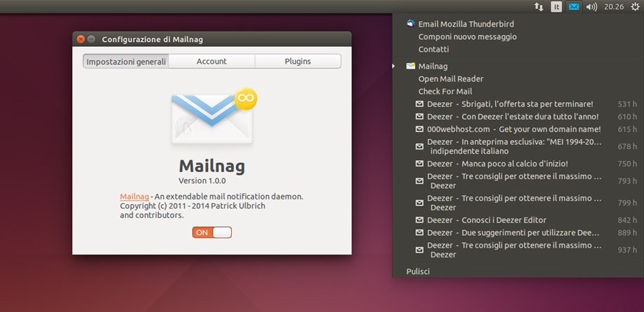The image size is (644, 312).
Task: Open the sound volume indicator
Action: tap(591, 7)
